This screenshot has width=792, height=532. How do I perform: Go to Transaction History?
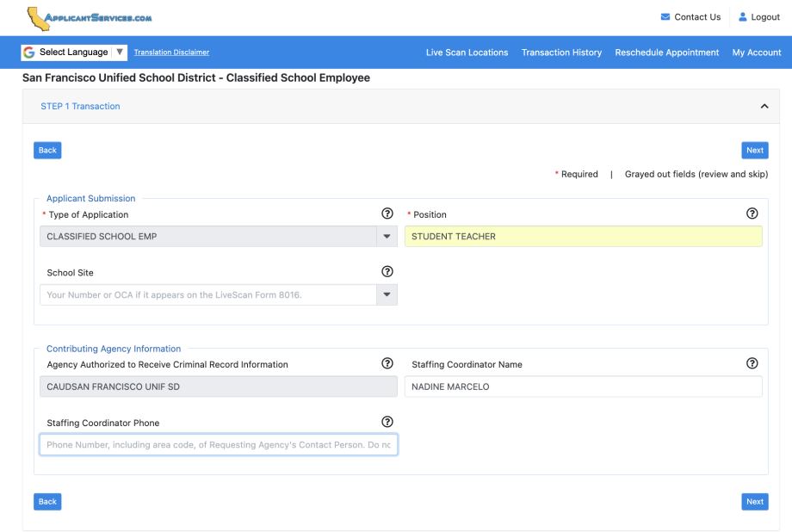561,53
